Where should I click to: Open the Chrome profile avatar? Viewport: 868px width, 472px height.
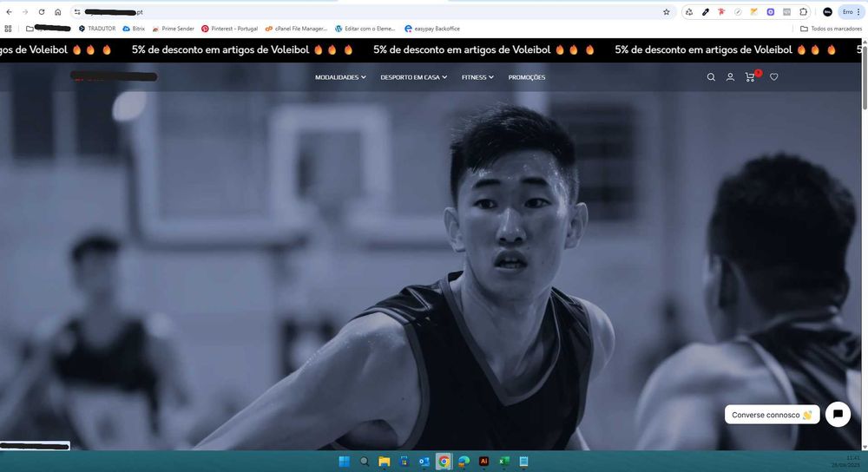click(x=827, y=11)
